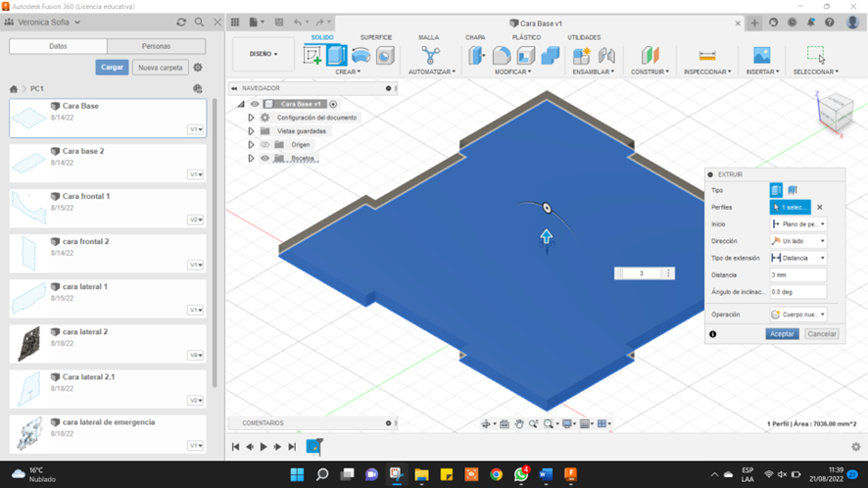Pick the Hole tool icon

(385, 56)
